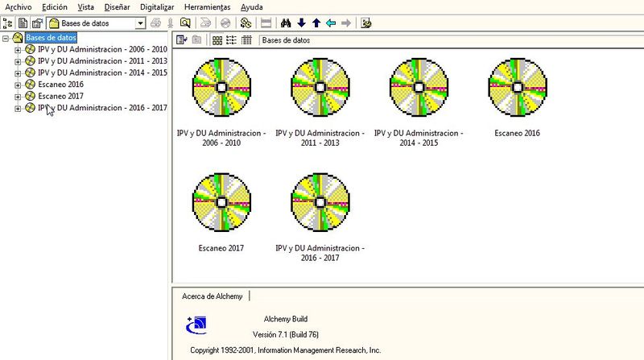Click the last toolbar wizard icon
Viewport: 644px width, 360px height.
coord(366,23)
